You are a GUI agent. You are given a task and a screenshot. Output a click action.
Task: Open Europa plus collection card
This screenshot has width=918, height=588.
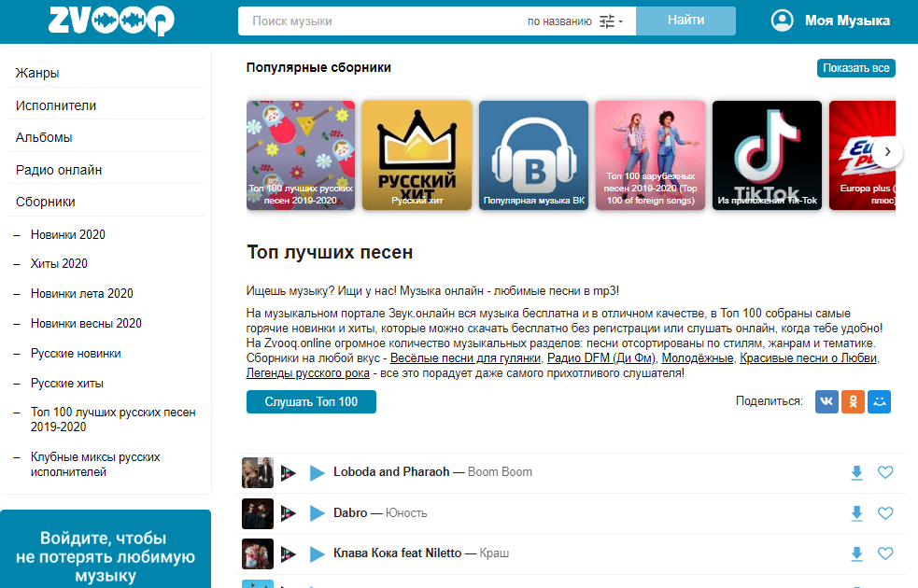(x=862, y=155)
